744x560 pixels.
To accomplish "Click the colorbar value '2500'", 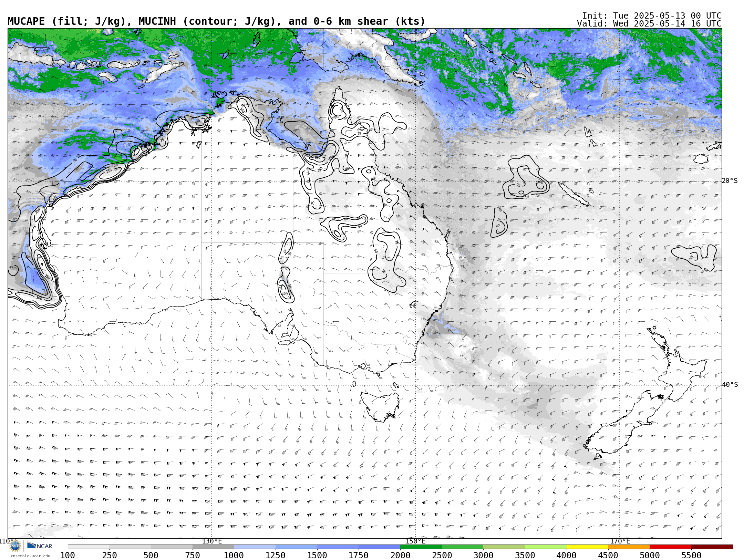I will pos(442,556).
